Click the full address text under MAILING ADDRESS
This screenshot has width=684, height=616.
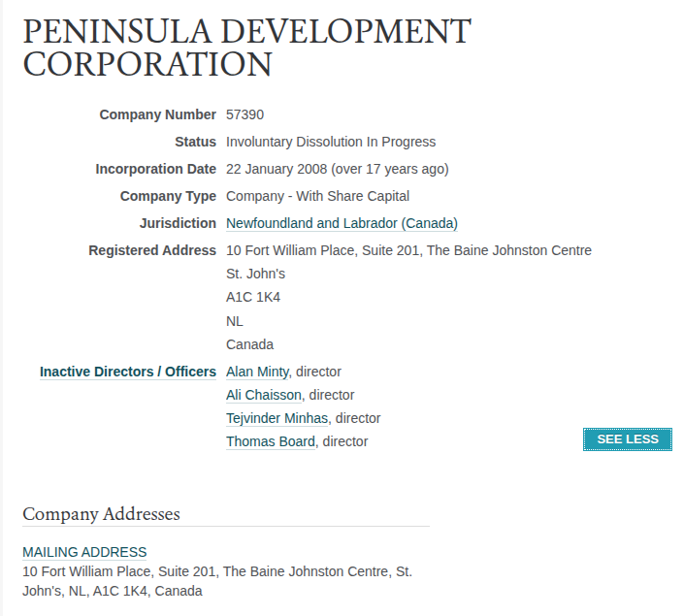[217, 581]
